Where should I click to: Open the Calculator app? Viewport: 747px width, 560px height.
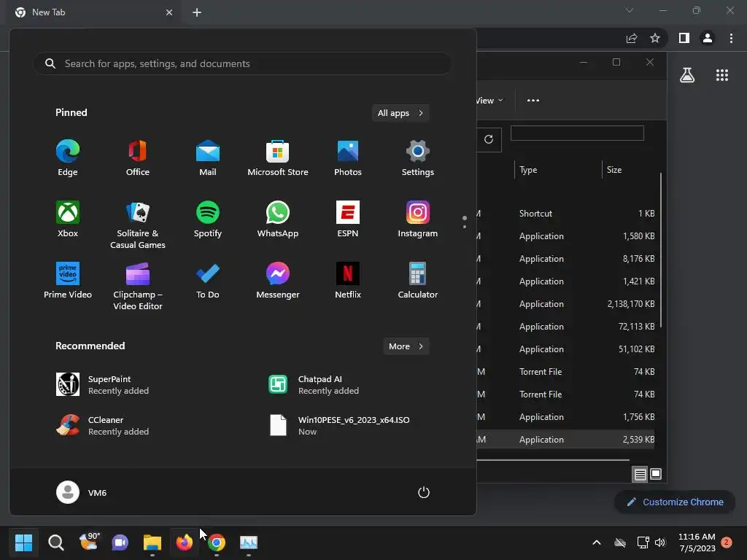click(418, 281)
